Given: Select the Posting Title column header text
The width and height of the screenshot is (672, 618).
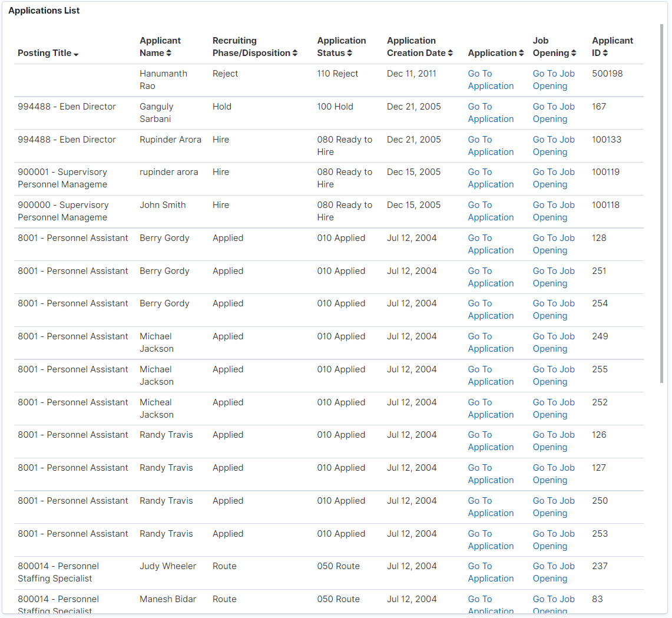Looking at the screenshot, I should click(44, 53).
